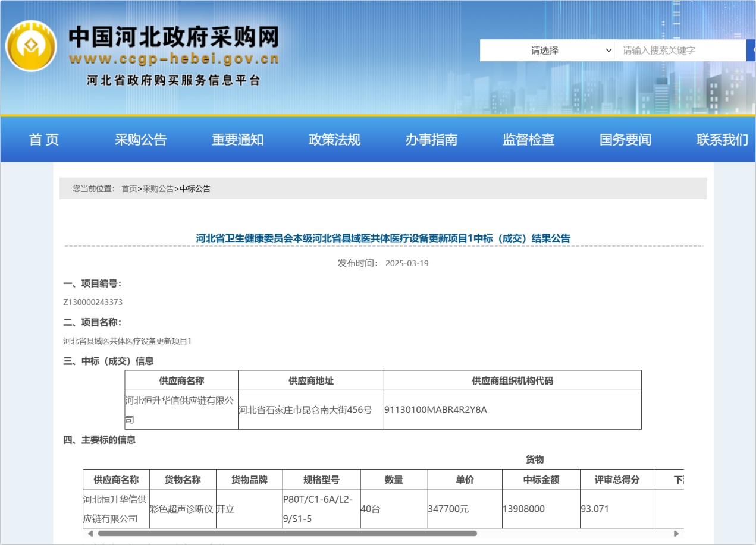This screenshot has width=756, height=545.
Task: Click the horizontal scrollbar left arrow
Action: coord(90,533)
